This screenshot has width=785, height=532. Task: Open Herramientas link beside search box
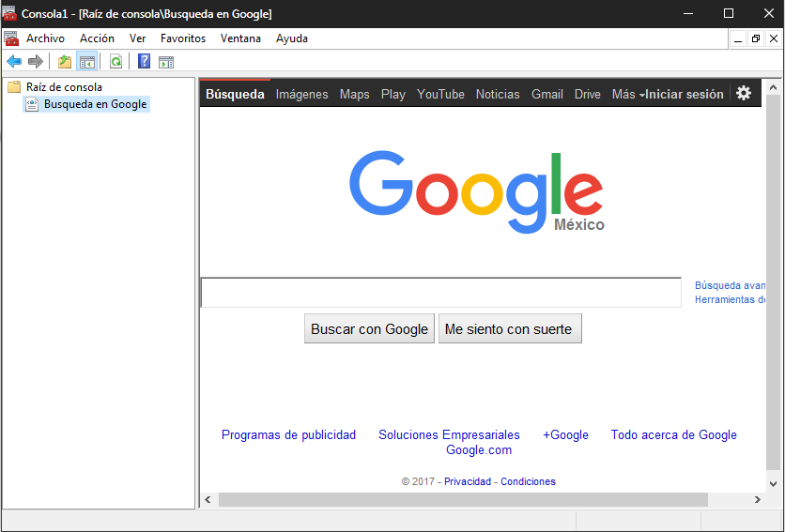730,299
